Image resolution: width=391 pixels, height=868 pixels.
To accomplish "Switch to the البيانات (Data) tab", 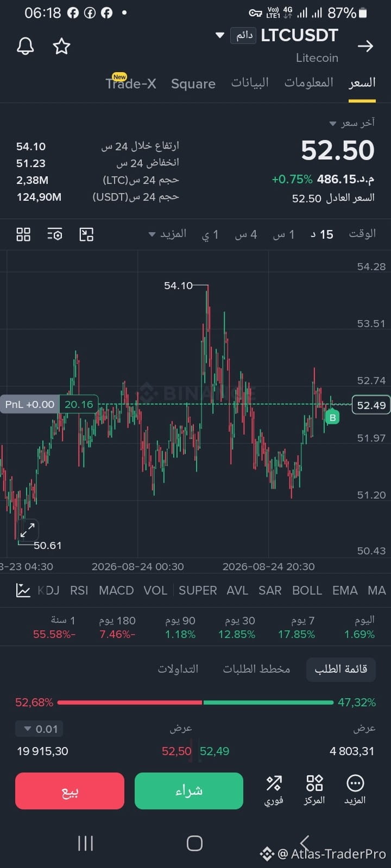I will [250, 82].
